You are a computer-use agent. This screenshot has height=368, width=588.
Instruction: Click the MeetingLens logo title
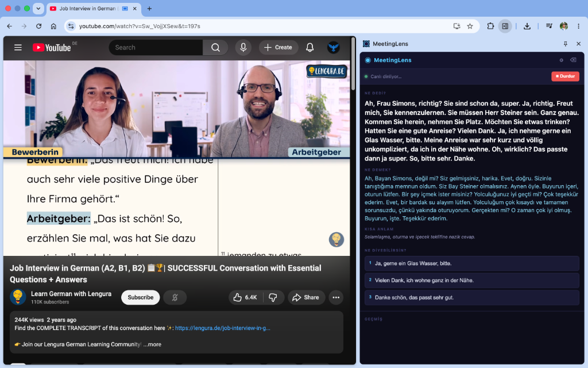click(388, 60)
